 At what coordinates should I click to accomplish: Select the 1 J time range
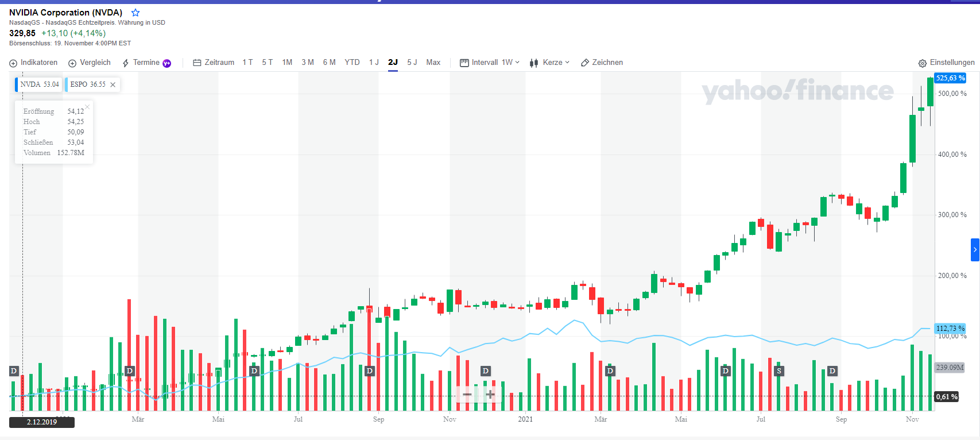point(374,63)
